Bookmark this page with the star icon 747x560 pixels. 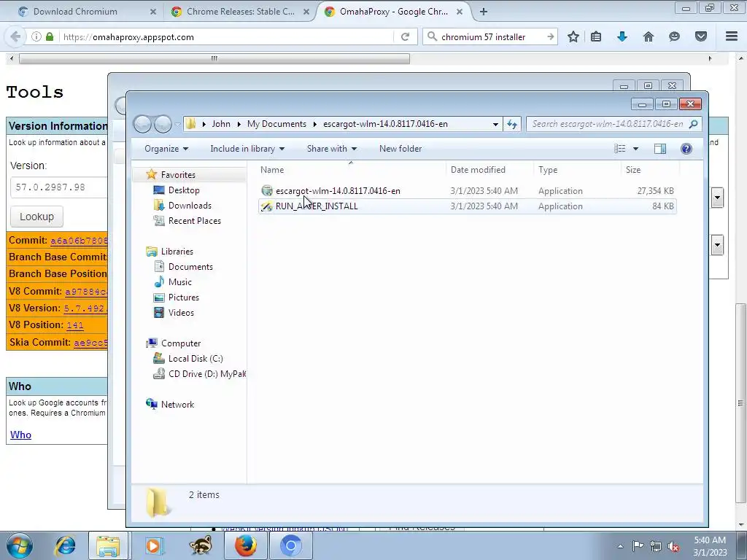pyautogui.click(x=573, y=36)
